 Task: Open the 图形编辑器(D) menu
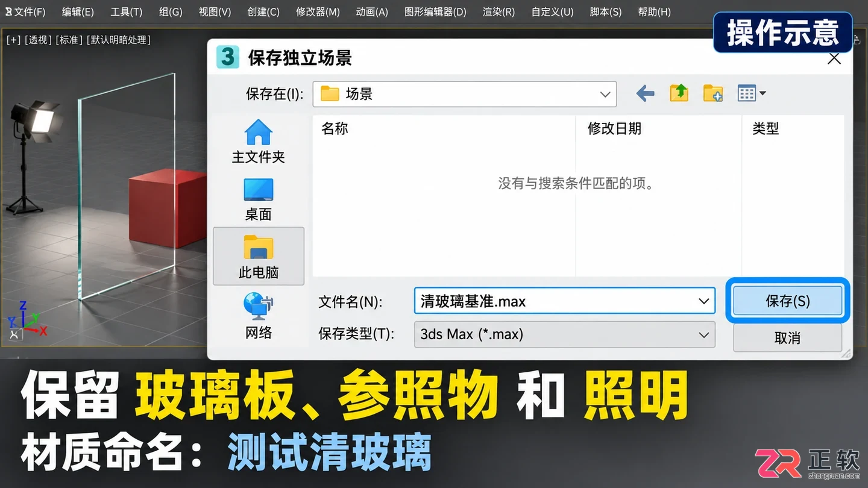point(435,11)
